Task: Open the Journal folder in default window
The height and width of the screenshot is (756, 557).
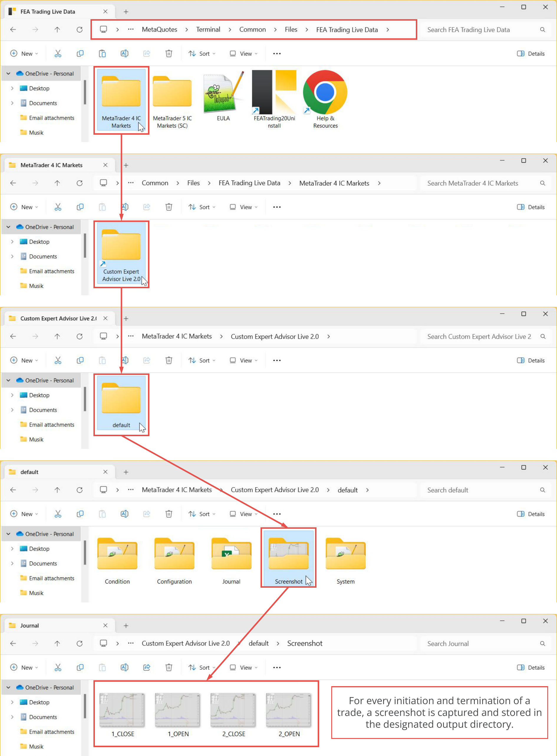Action: pyautogui.click(x=231, y=562)
